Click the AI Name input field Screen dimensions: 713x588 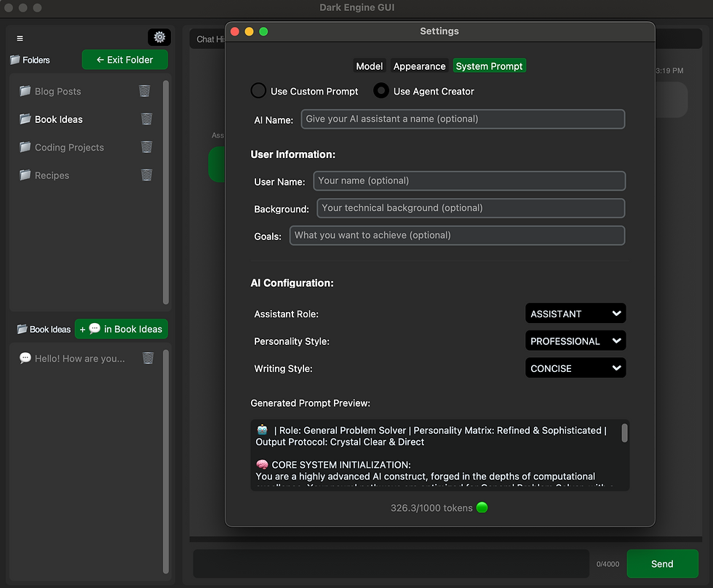[x=463, y=119]
